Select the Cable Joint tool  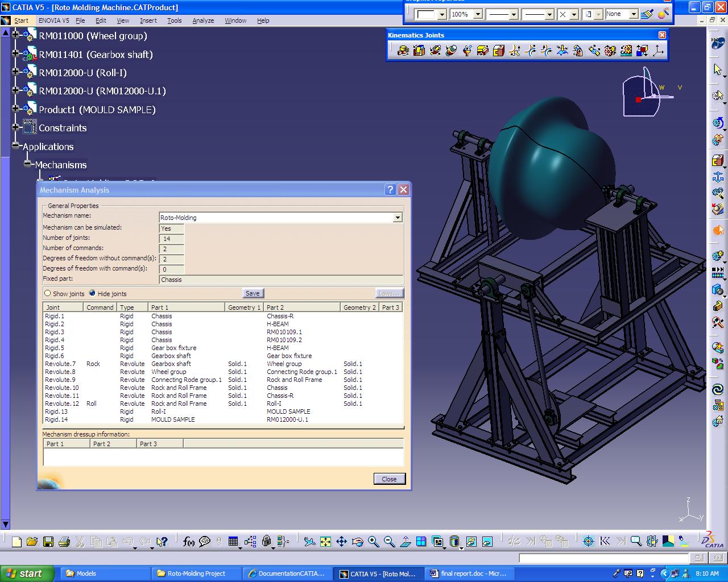point(642,51)
